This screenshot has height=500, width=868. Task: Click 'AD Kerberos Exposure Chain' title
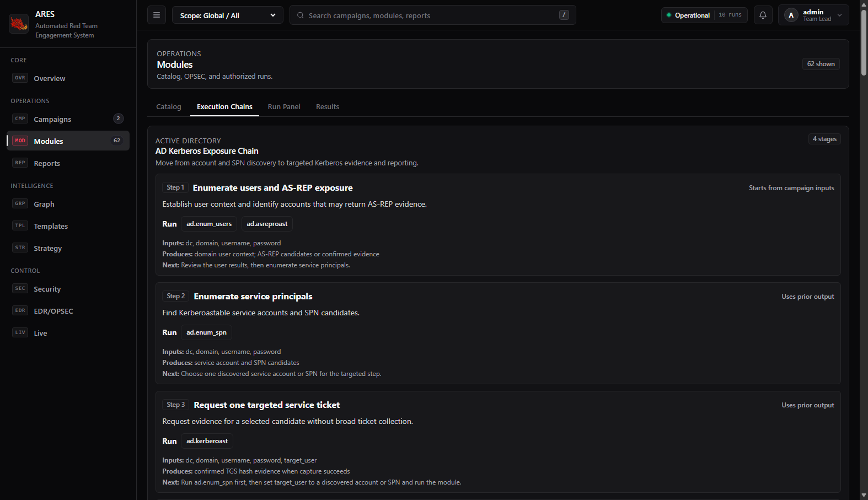click(207, 151)
